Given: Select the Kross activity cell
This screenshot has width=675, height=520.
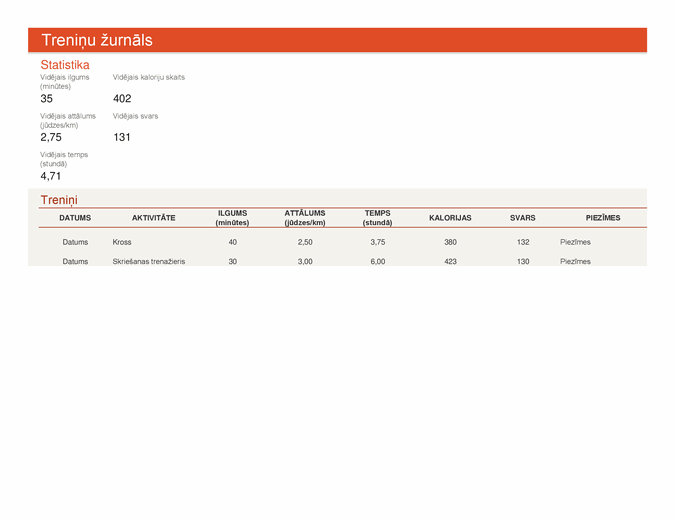Looking at the screenshot, I should pos(122,242).
